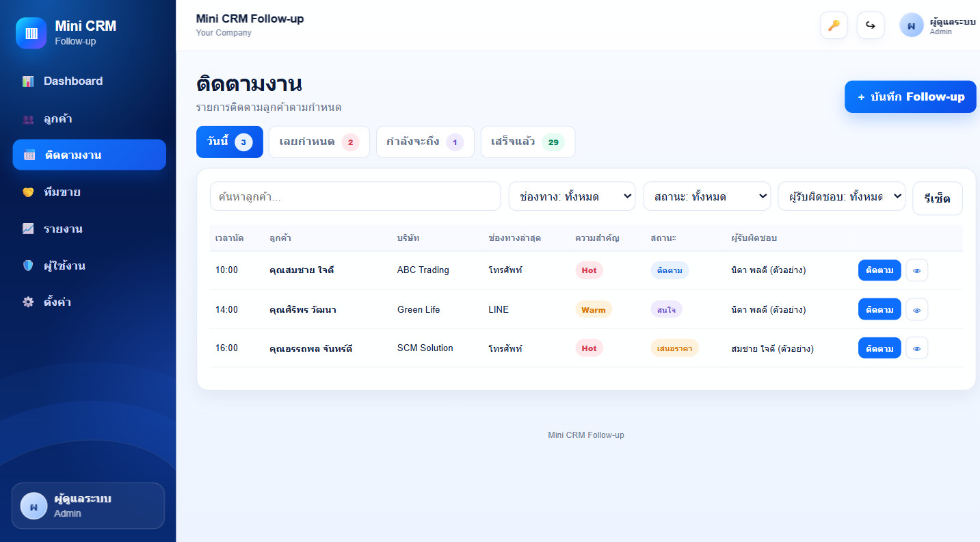Open the ผู้รับผิดชอบ filter dropdown
This screenshot has height=542, width=980.
842,196
